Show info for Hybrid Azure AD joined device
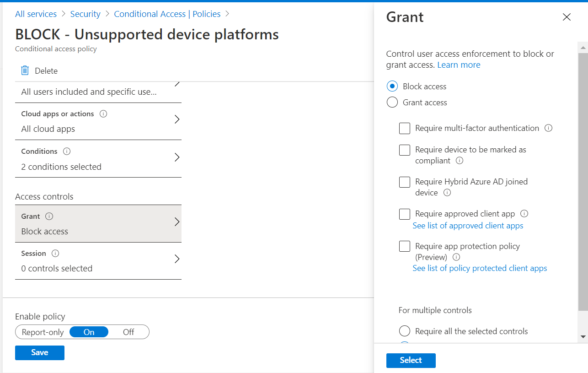The image size is (588, 373). 447,193
